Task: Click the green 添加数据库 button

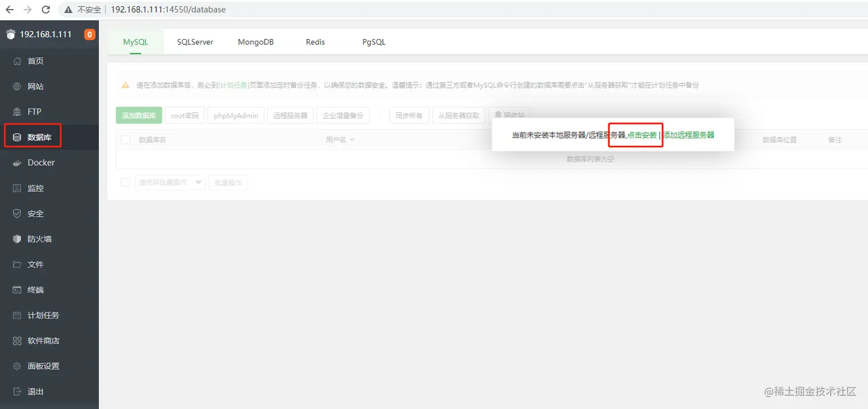Action: [139, 115]
